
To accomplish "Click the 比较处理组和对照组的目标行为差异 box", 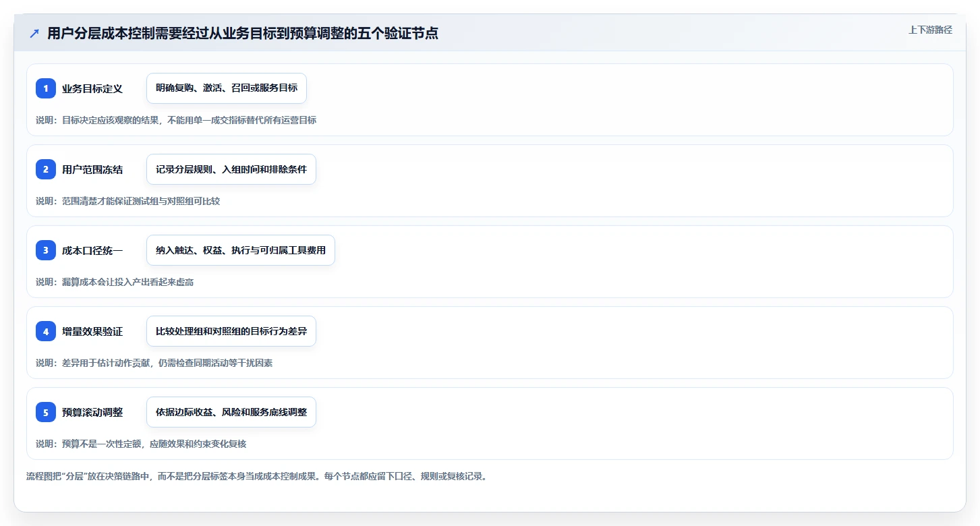I will click(231, 331).
